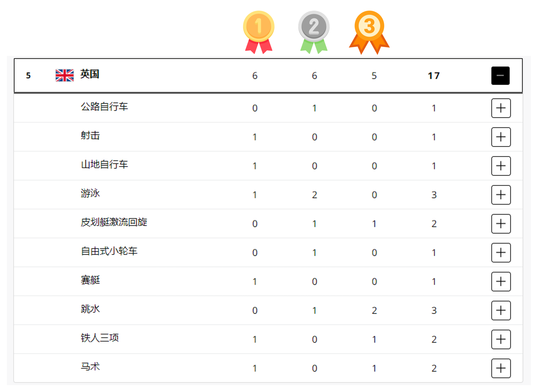Expand the 公路自行车 row
Image resolution: width=538 pixels, height=392 pixels.
pyautogui.click(x=501, y=108)
